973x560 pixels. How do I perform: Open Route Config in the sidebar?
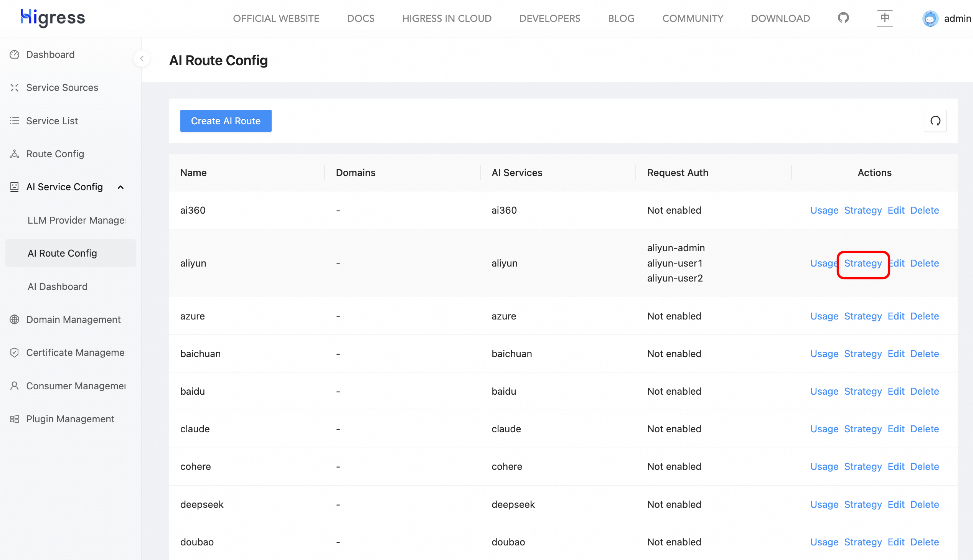pyautogui.click(x=55, y=154)
